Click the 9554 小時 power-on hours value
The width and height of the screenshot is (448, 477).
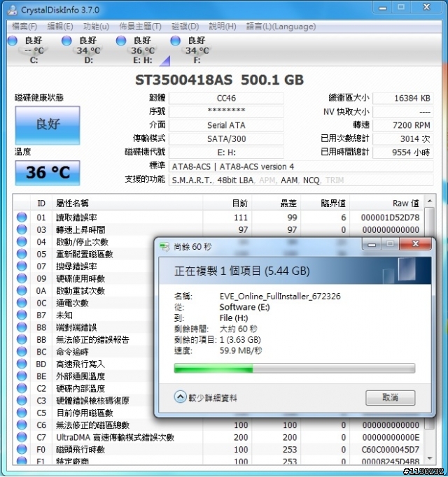[x=402, y=152]
